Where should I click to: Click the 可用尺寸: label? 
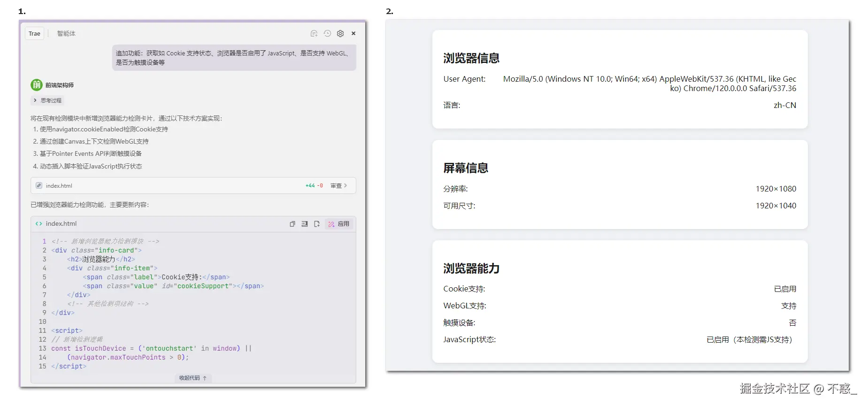click(459, 206)
